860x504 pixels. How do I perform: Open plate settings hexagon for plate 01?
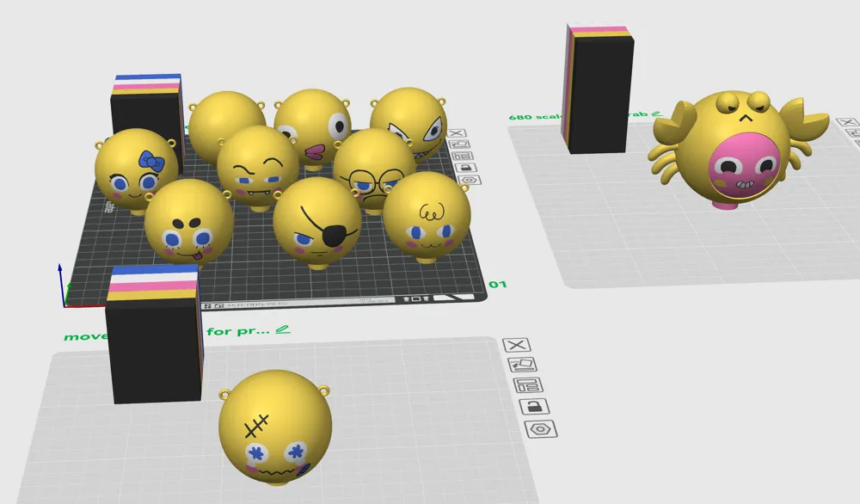point(469,181)
